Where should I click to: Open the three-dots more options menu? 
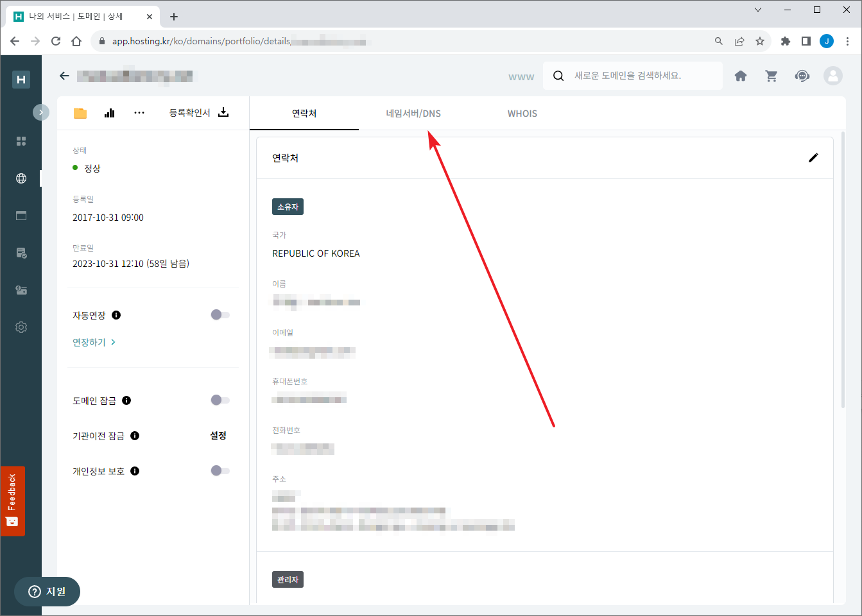click(x=139, y=113)
